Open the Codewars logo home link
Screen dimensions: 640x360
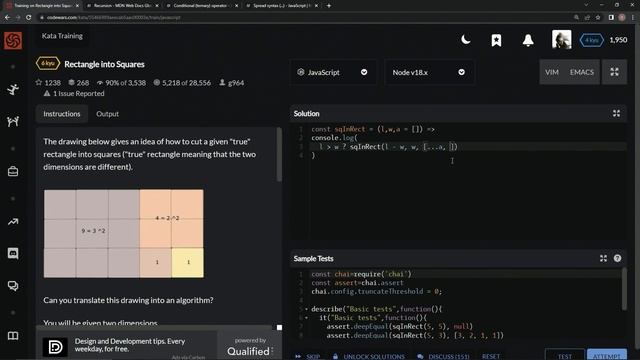point(13,40)
